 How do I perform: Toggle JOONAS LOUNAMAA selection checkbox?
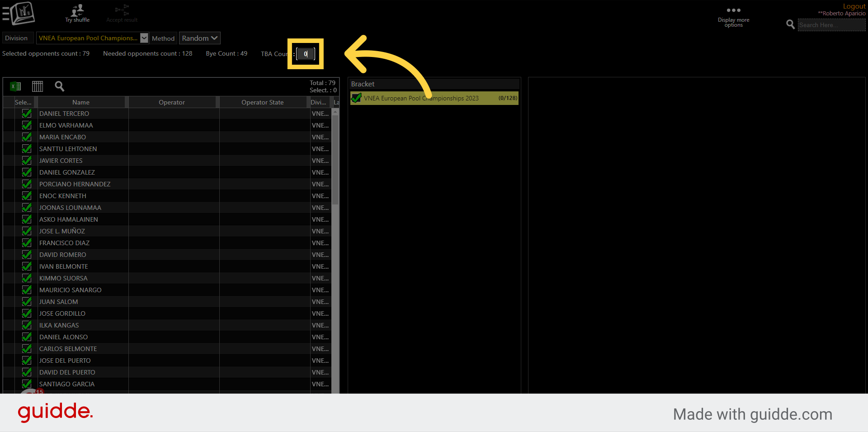(27, 208)
